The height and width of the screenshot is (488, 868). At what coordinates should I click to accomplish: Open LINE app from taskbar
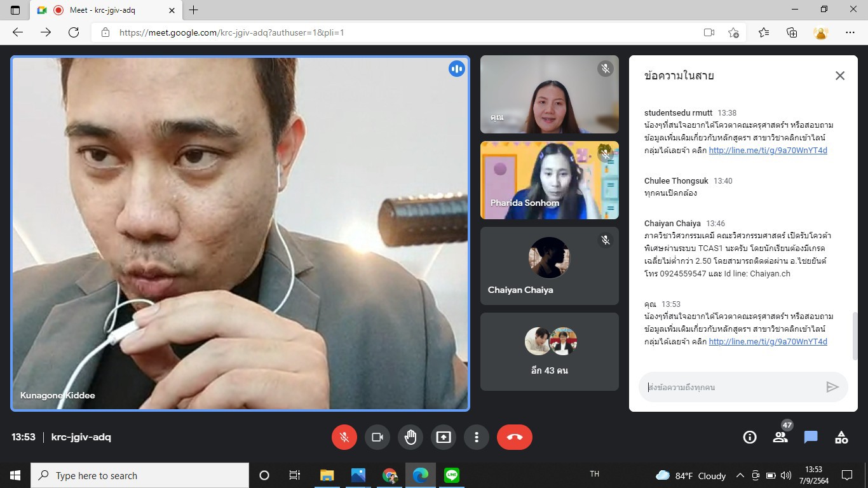pyautogui.click(x=452, y=475)
